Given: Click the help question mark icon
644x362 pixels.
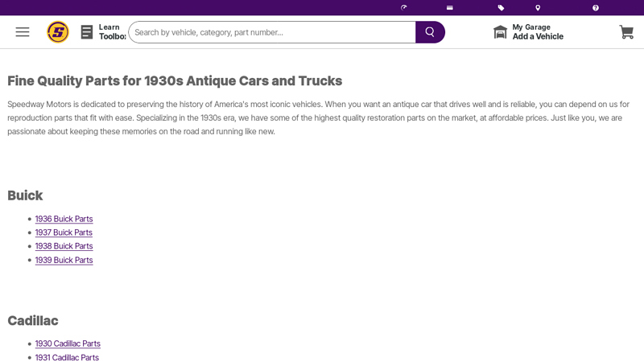Looking at the screenshot, I should click(x=596, y=7).
